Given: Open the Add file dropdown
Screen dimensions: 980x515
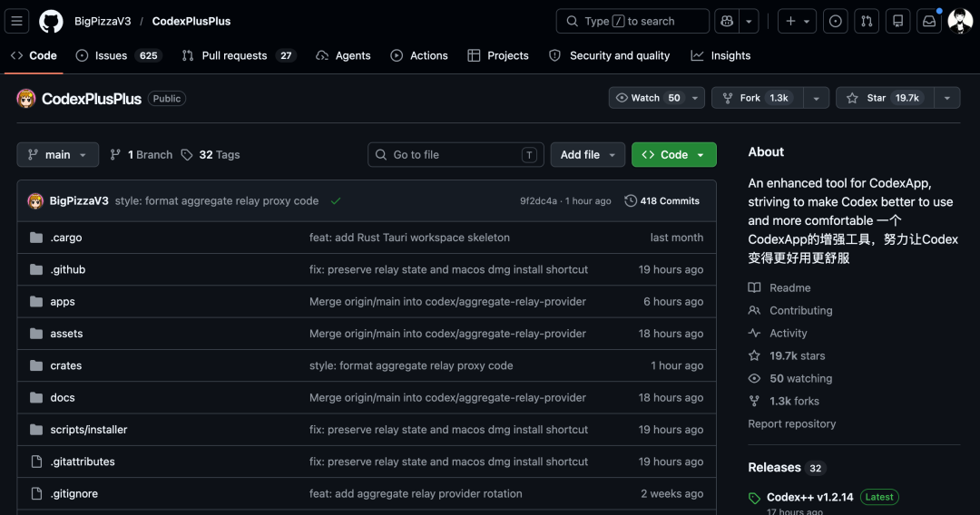Looking at the screenshot, I should [x=587, y=155].
